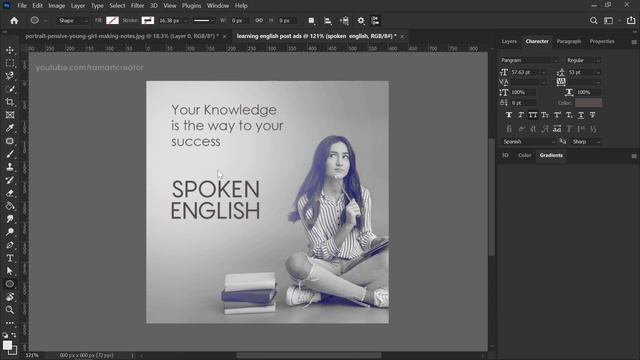The height and width of the screenshot is (360, 640).
Task: Open the leading 53 pt dropdown
Action: [598, 72]
